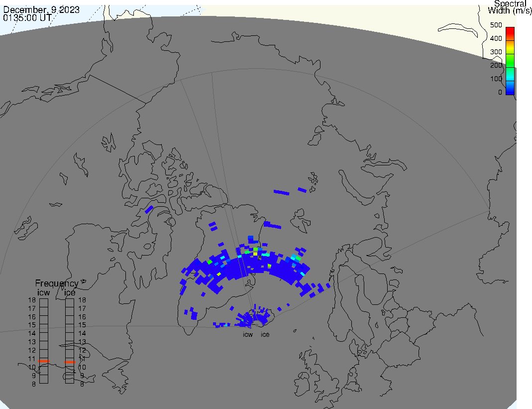Viewport: 532px width, 409px height.
Task: Click the 14 label left of icw bar
Action: [32, 333]
